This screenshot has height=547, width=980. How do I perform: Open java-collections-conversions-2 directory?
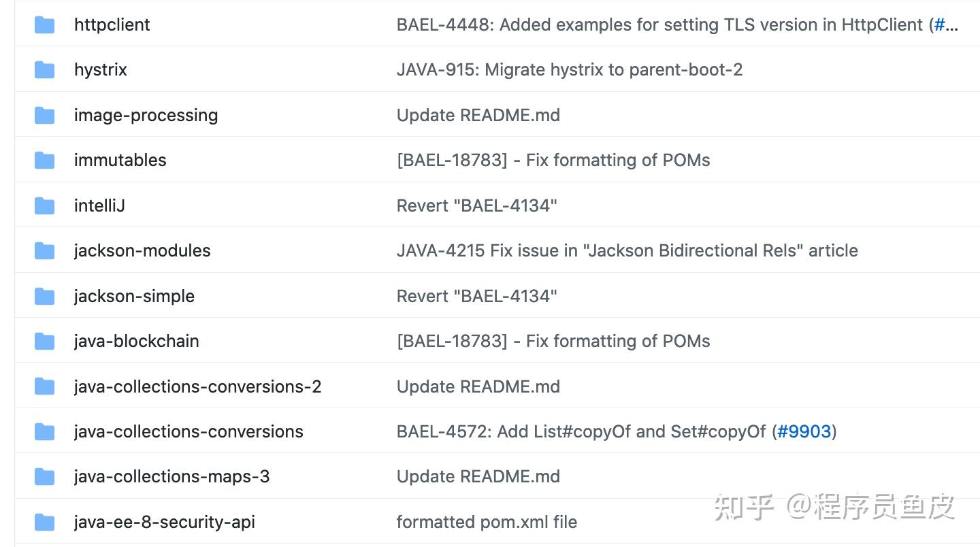click(197, 387)
